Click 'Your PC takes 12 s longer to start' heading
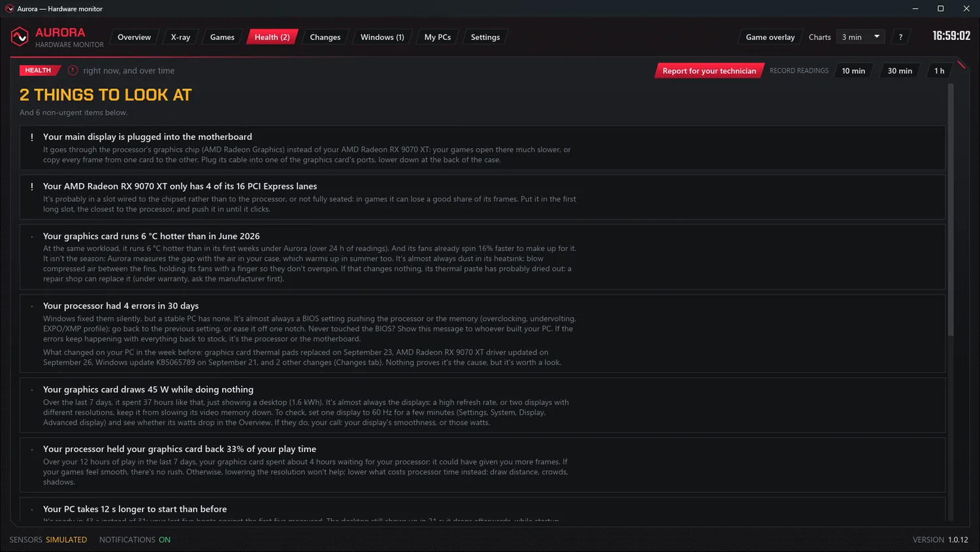The height and width of the screenshot is (552, 980). click(x=135, y=509)
